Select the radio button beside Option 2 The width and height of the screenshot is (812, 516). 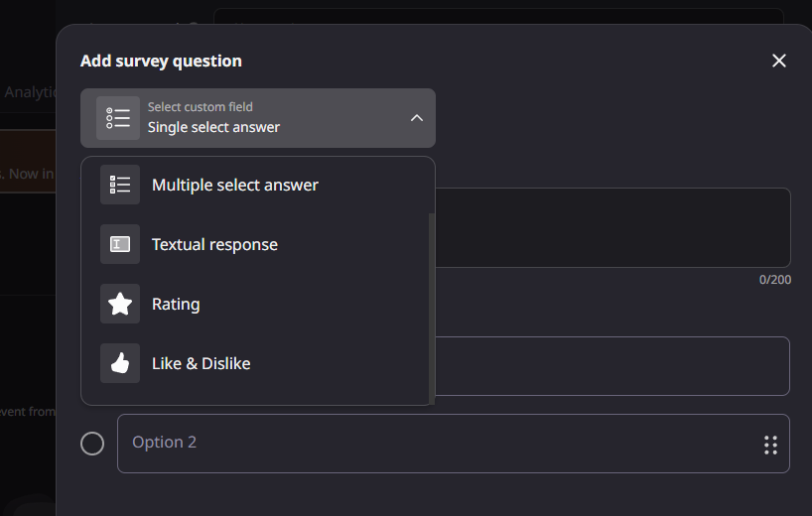pyautogui.click(x=92, y=444)
